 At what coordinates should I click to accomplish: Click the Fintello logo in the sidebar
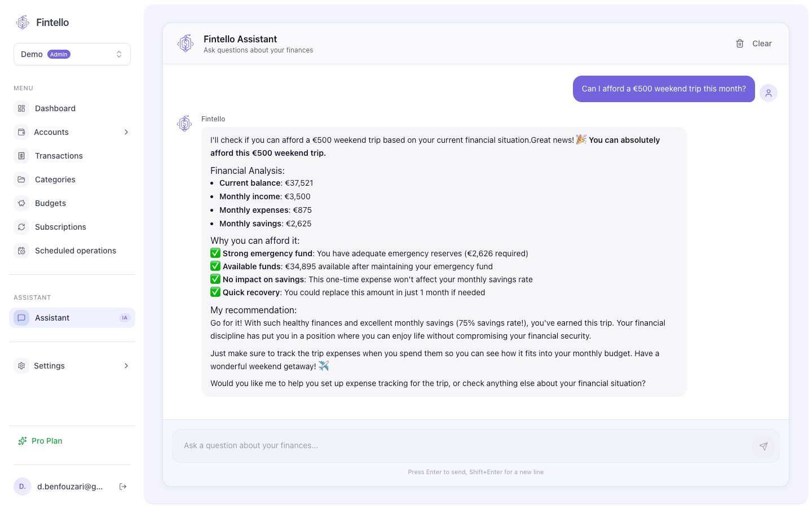[23, 22]
